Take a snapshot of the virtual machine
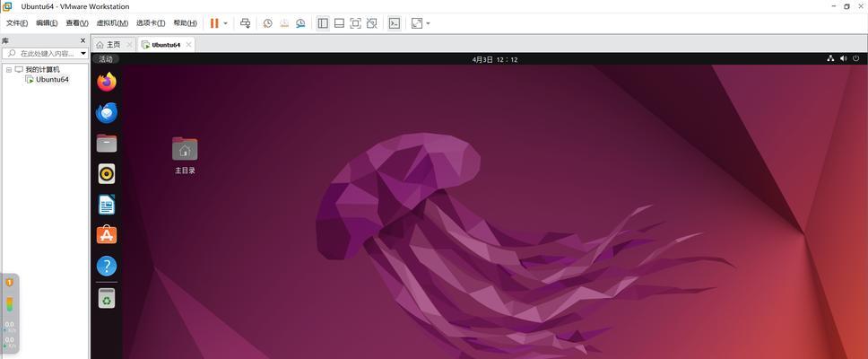The image size is (868, 359). 267,23
